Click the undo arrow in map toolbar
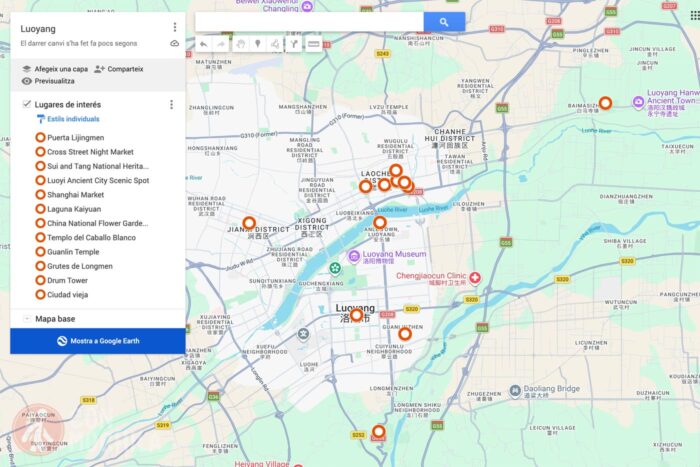700x467 pixels. point(204,44)
